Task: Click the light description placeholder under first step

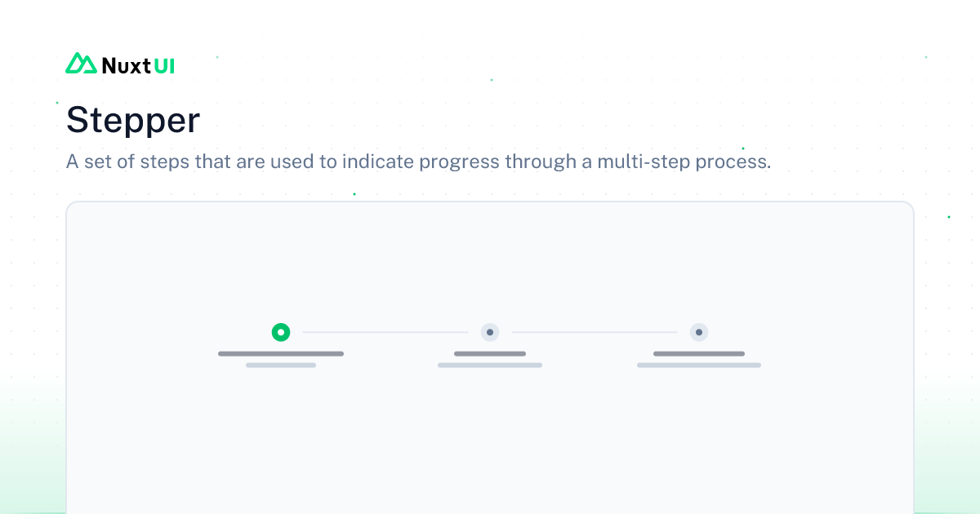Action: tap(281, 366)
